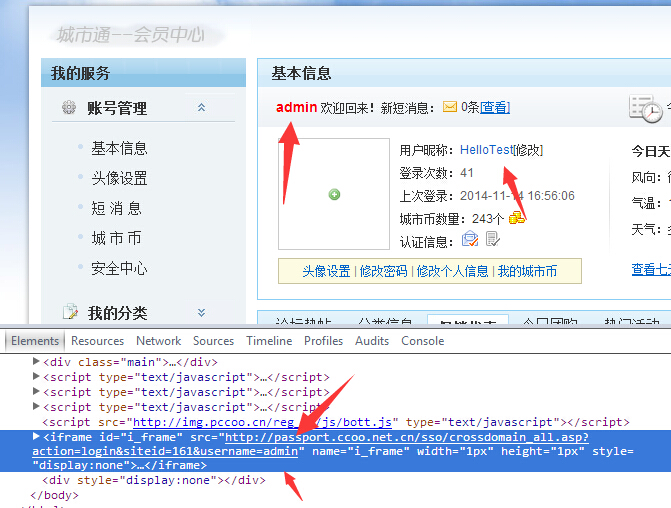The height and width of the screenshot is (508, 671).
Task: Click the 我的服务 panel header
Action: pos(143,73)
